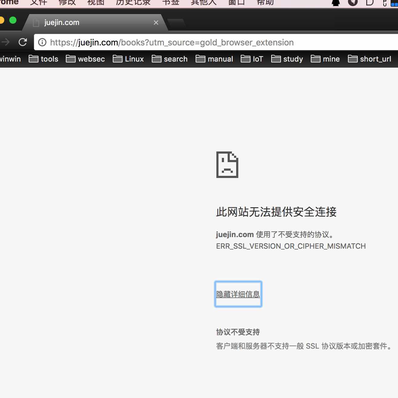Open the manual bookmark folder
The height and width of the screenshot is (398, 398).
pyautogui.click(x=214, y=59)
